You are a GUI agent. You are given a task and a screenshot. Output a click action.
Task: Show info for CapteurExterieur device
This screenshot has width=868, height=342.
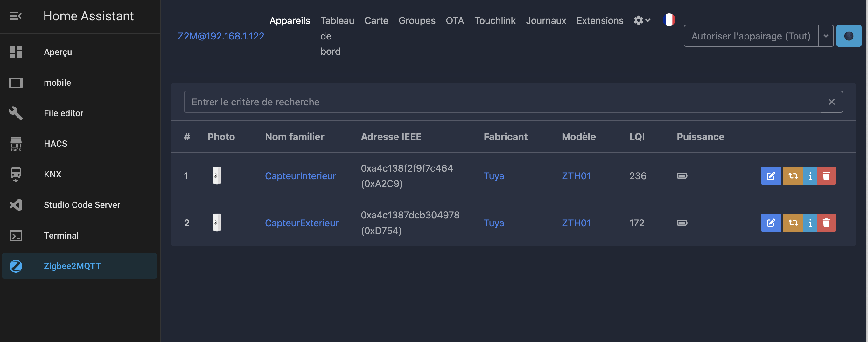[810, 223]
